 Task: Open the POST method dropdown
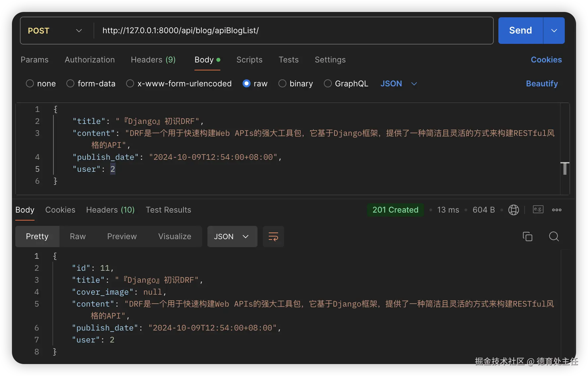tap(55, 31)
